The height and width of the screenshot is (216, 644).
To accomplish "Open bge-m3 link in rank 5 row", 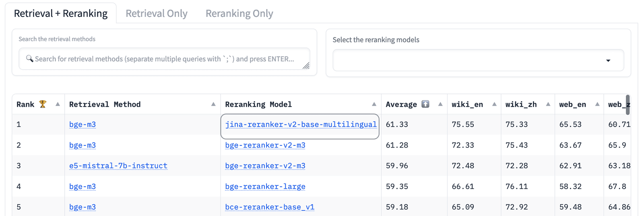I will pos(83,207).
